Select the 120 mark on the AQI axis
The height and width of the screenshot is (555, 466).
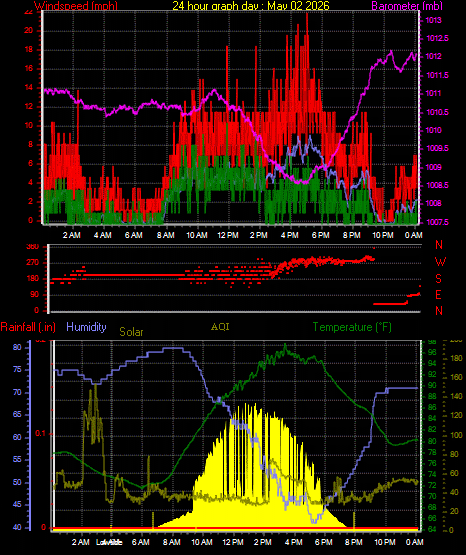click(x=456, y=415)
